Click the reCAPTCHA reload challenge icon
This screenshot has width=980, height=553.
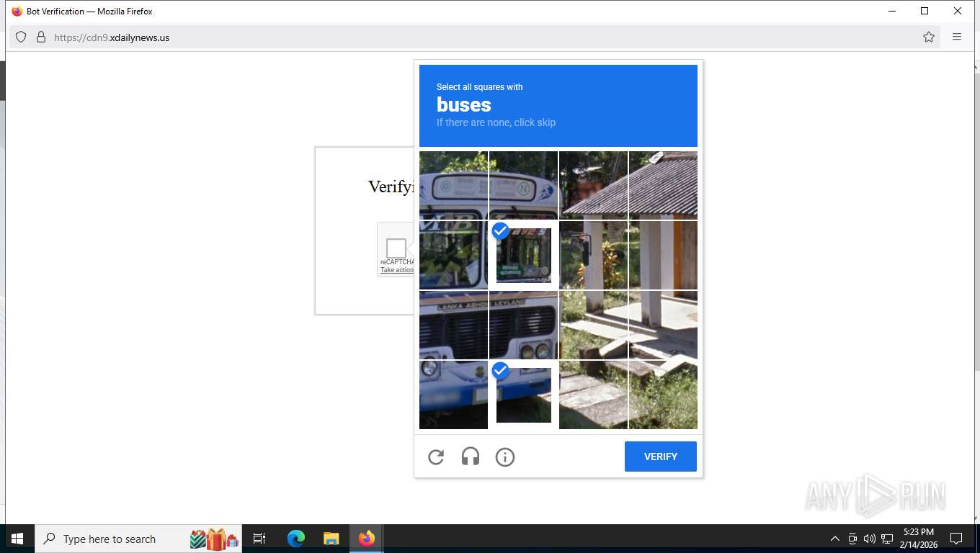tap(436, 457)
